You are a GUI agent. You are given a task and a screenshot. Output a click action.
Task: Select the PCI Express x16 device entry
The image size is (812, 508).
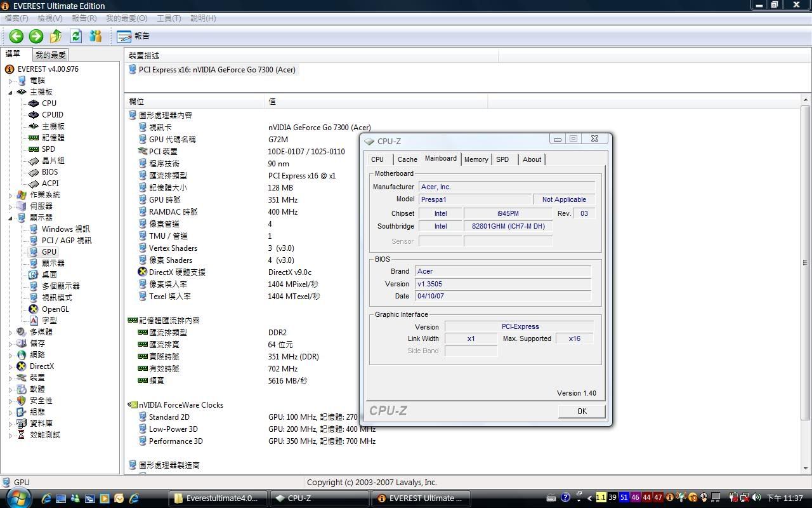[x=213, y=69]
